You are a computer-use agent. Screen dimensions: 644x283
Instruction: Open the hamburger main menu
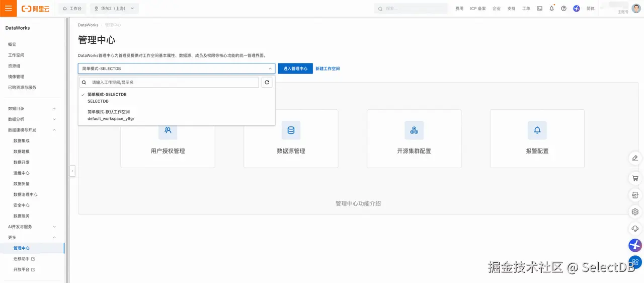(8, 8)
